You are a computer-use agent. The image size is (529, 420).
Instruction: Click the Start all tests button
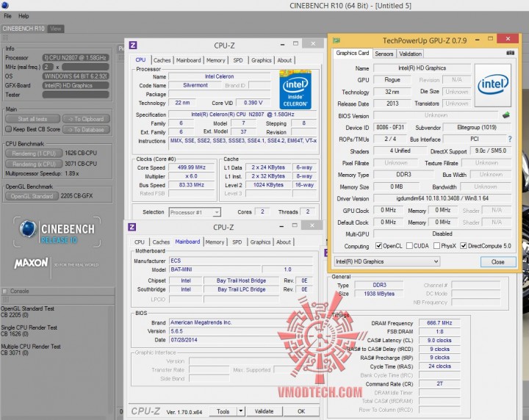tap(33, 119)
